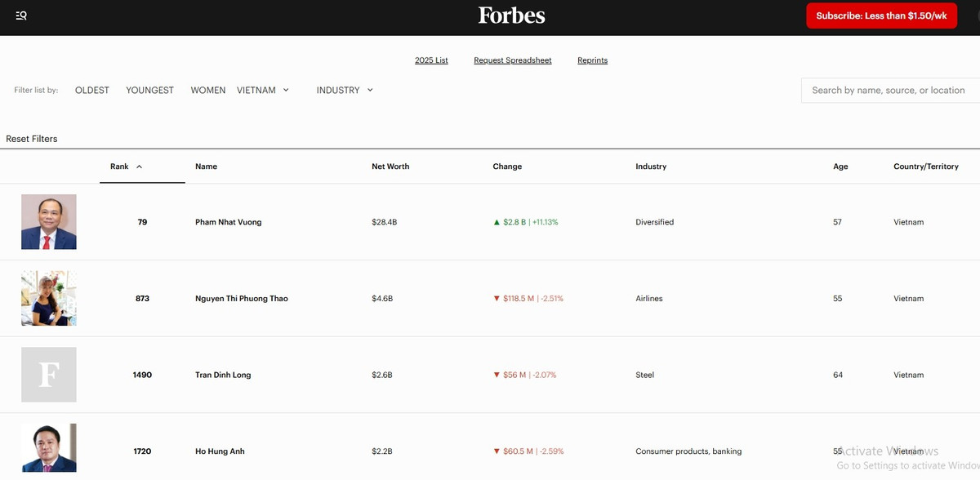Focus the name search input field
Viewport: 980px width, 480px height.
889,91
